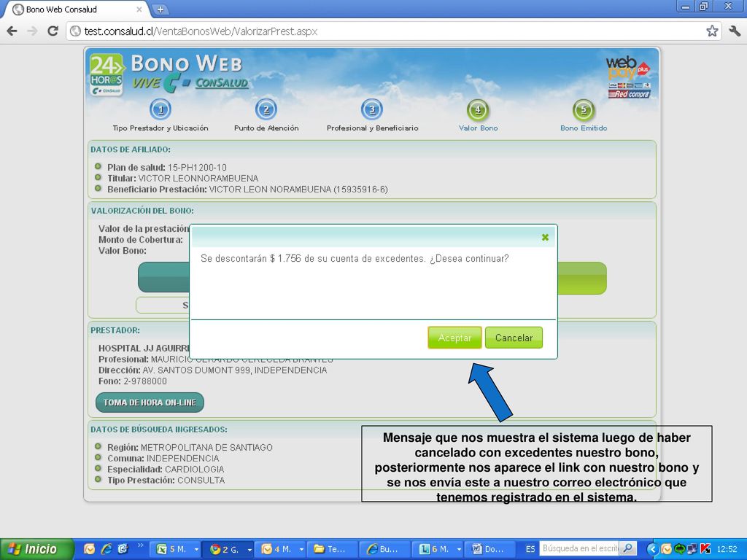
Task: Click the Cancelar button in the dialog
Action: [x=514, y=338]
